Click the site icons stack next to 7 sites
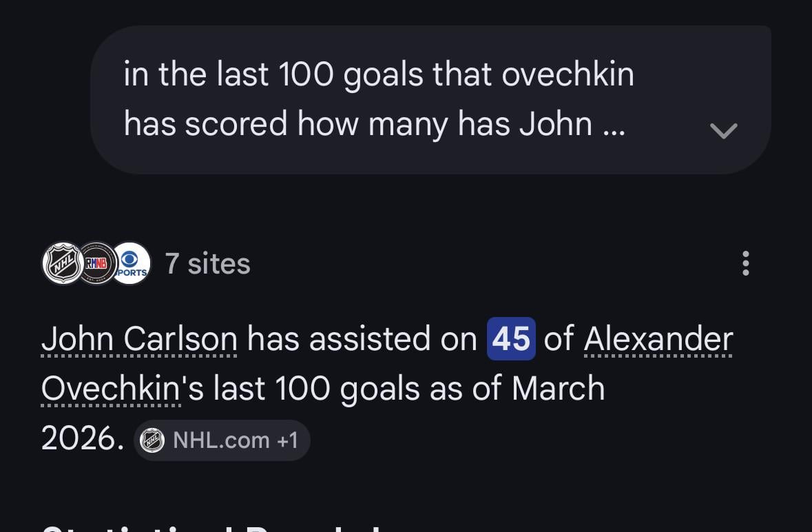The image size is (812, 532). tap(96, 263)
